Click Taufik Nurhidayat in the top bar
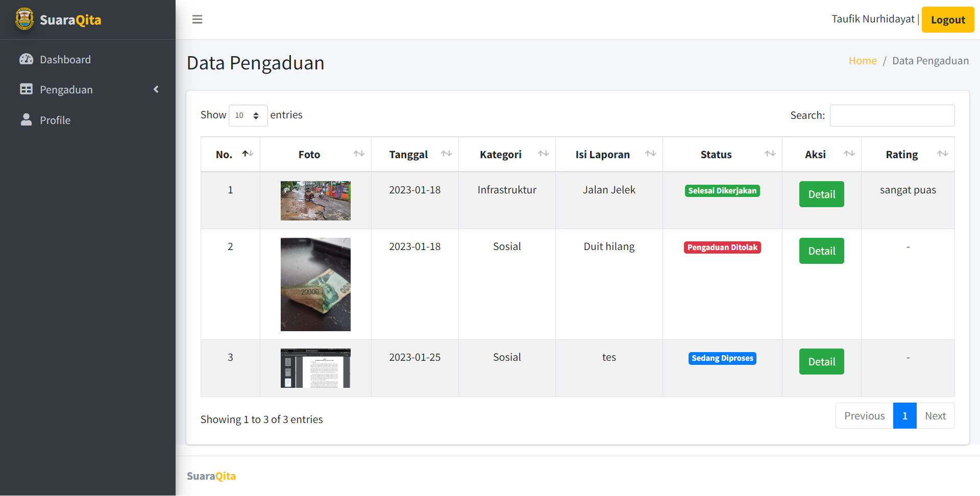980x496 pixels. (873, 19)
